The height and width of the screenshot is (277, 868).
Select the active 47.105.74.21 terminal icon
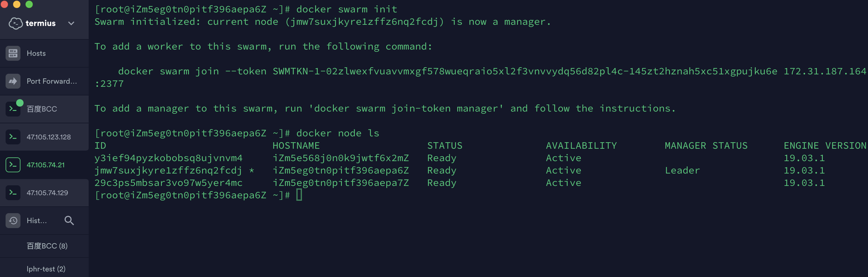pos(13,165)
